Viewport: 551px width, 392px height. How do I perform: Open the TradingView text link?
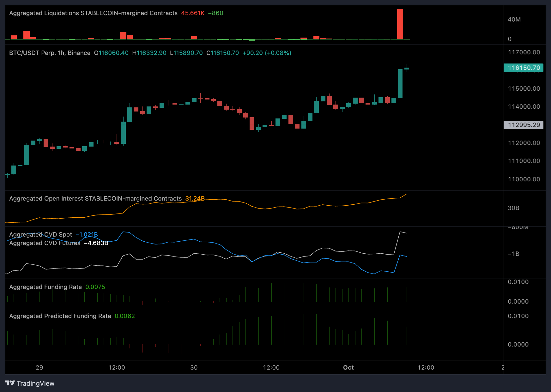[35, 383]
